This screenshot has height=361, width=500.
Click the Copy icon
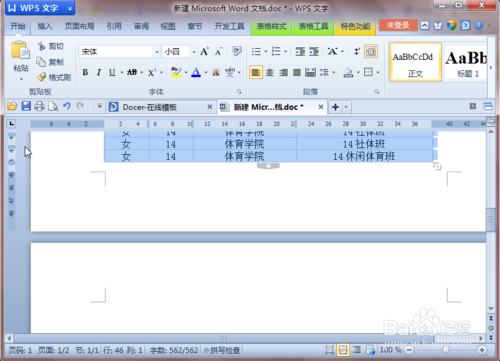tap(41, 62)
